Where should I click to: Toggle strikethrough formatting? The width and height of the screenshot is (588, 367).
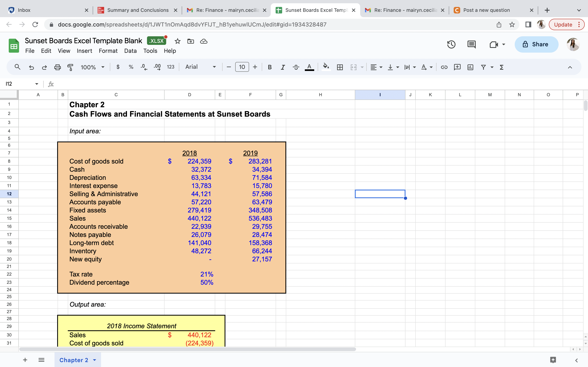point(296,67)
